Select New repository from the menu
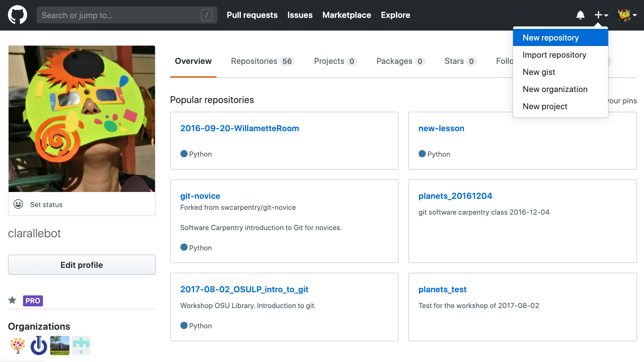The image size is (644, 362). 551,38
